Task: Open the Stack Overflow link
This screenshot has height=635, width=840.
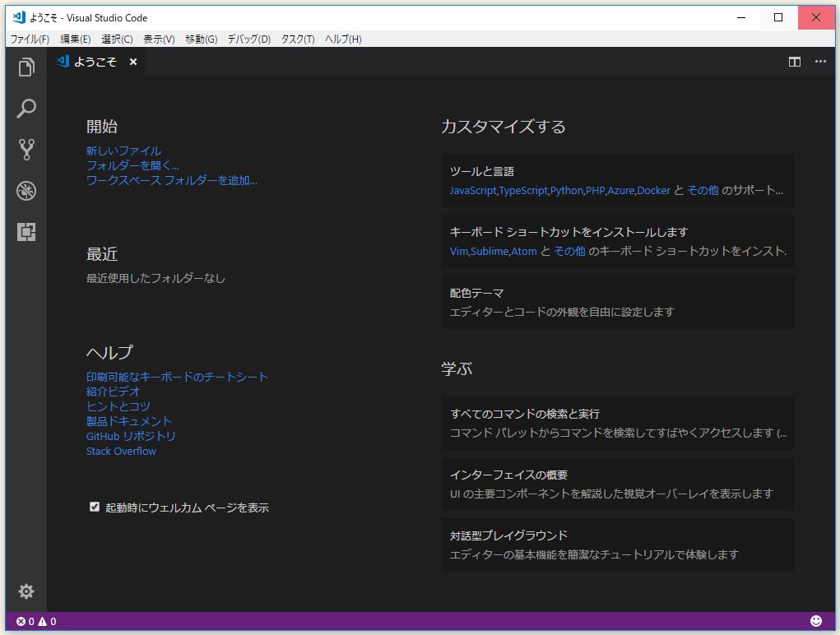Action: point(121,452)
